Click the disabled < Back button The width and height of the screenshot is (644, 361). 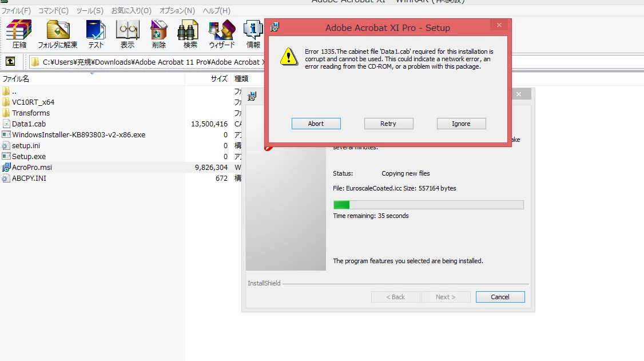pos(396,297)
